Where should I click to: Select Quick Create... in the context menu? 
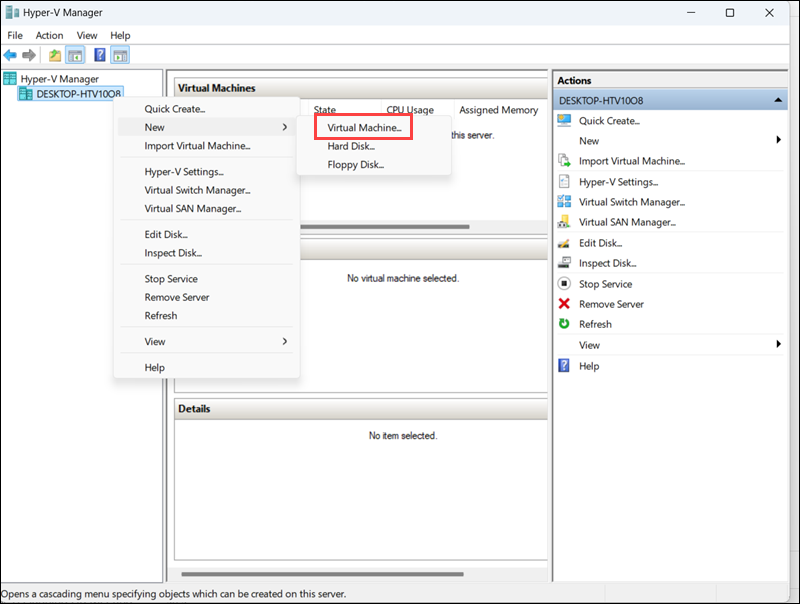(x=174, y=109)
